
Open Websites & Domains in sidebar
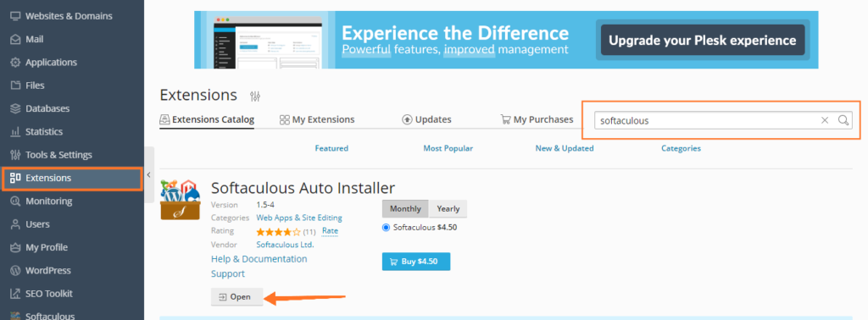point(72,16)
